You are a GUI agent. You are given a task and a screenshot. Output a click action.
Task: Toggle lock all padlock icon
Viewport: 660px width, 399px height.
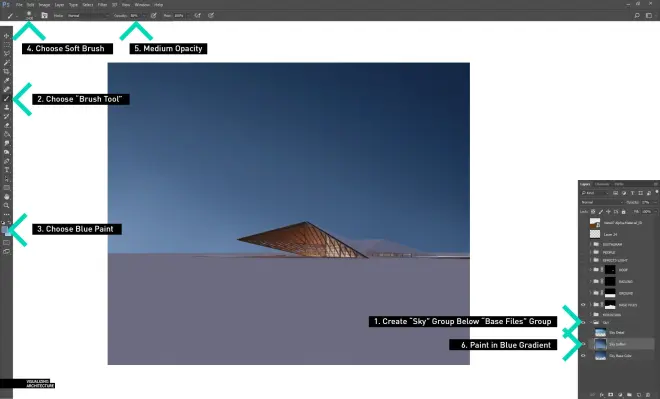point(623,212)
